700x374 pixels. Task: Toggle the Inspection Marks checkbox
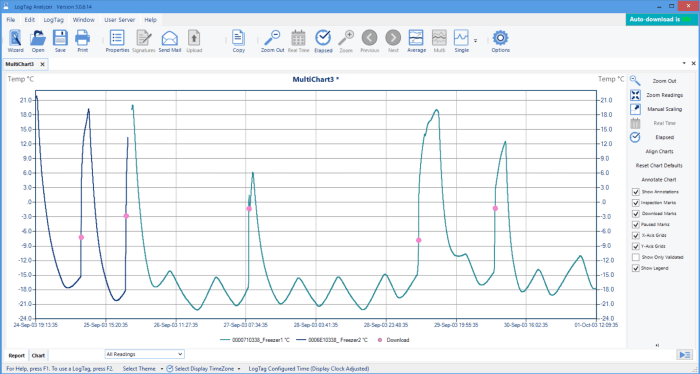point(636,203)
